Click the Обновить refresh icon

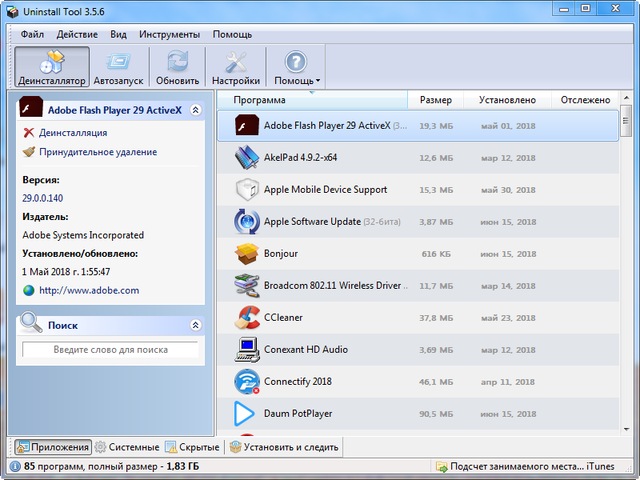tap(177, 67)
